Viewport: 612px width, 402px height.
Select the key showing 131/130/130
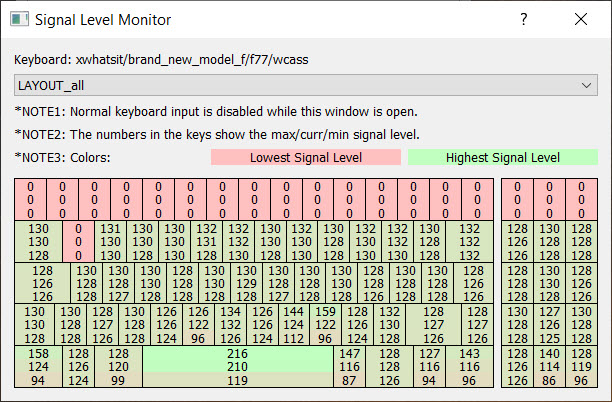click(x=110, y=242)
